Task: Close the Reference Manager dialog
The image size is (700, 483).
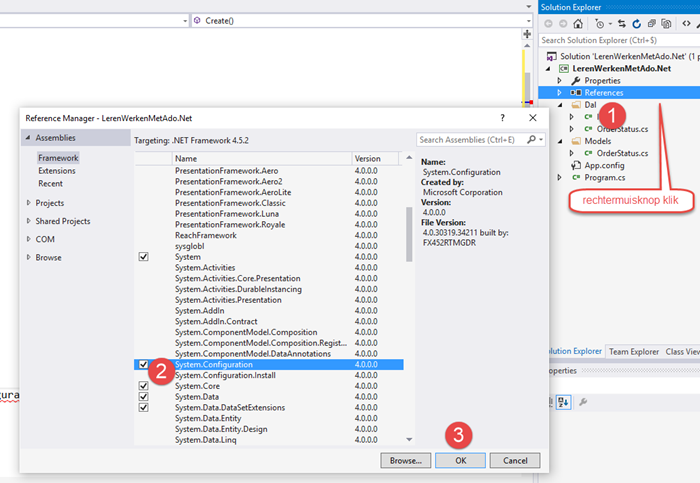Action: (x=533, y=118)
